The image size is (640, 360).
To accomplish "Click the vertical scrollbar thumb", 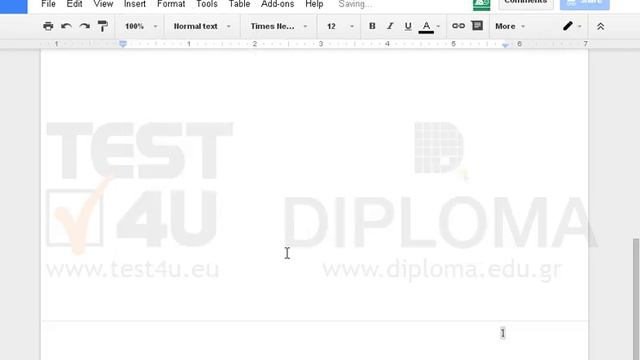I will 636,299.
